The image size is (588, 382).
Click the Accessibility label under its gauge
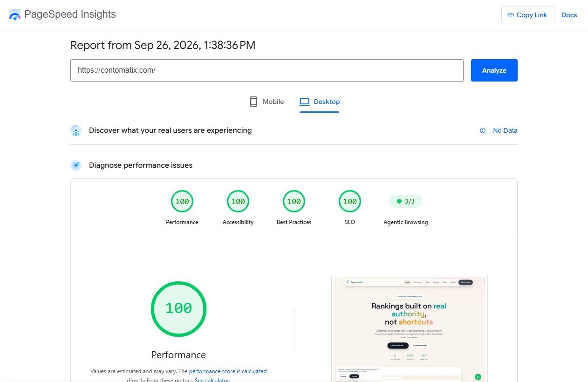pyautogui.click(x=238, y=222)
